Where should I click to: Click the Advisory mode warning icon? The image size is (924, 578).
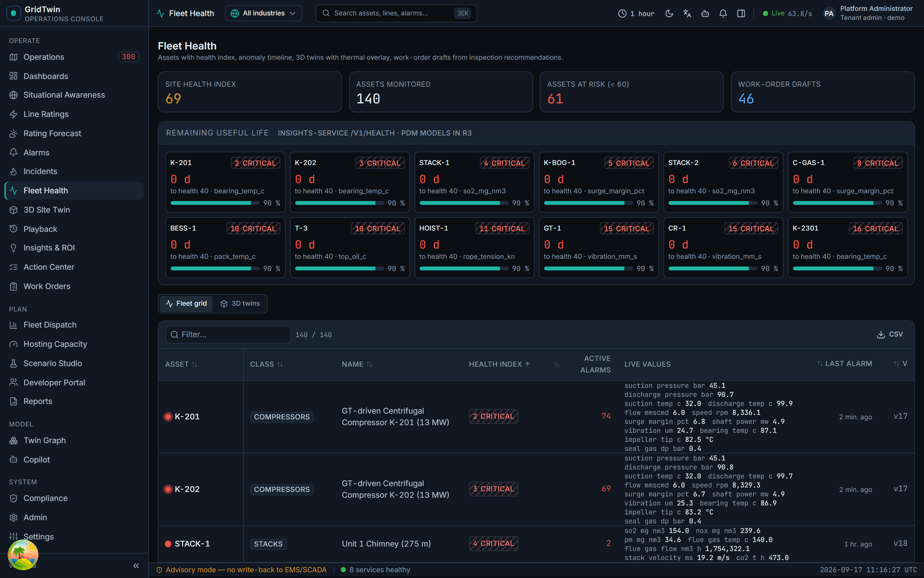coord(159,570)
